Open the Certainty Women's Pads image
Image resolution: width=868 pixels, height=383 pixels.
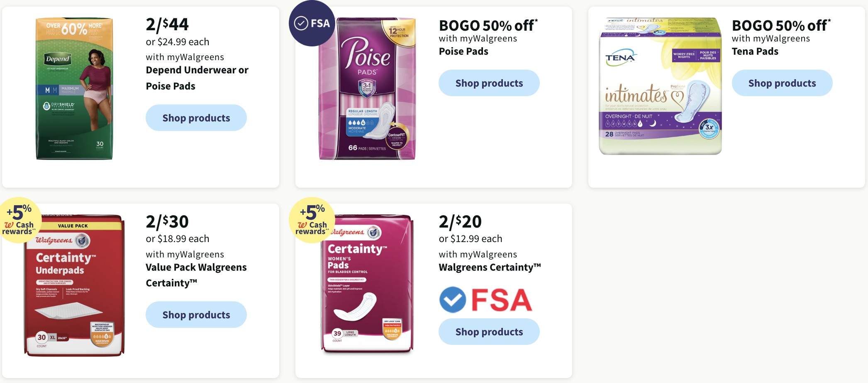tap(367, 284)
